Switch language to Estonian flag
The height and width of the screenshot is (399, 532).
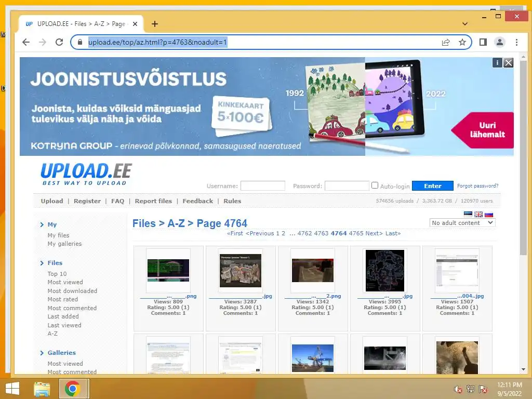[x=468, y=214]
